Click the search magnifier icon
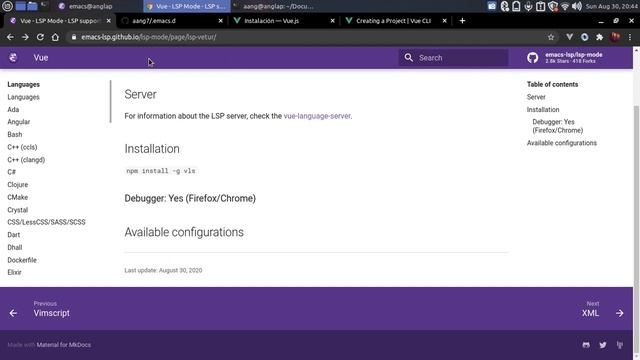640x360 pixels. coord(409,58)
